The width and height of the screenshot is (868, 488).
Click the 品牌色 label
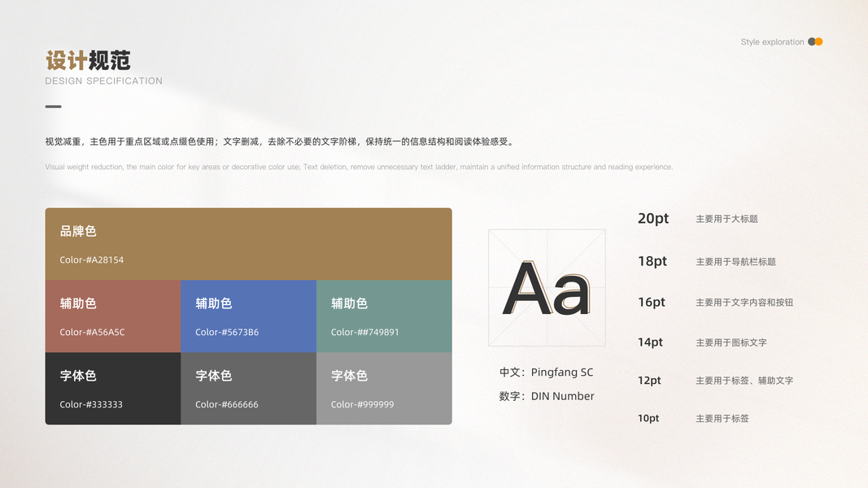click(78, 231)
